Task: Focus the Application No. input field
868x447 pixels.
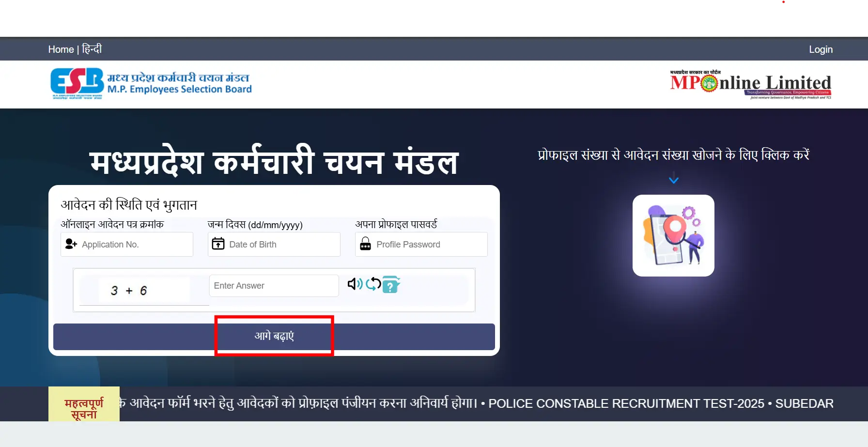Action: tap(127, 244)
